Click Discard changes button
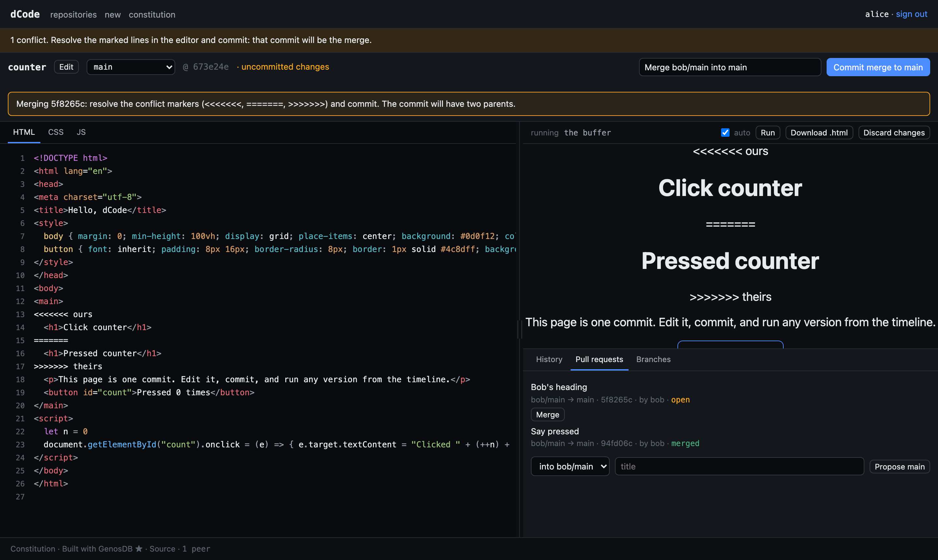The image size is (938, 560). coord(894,133)
